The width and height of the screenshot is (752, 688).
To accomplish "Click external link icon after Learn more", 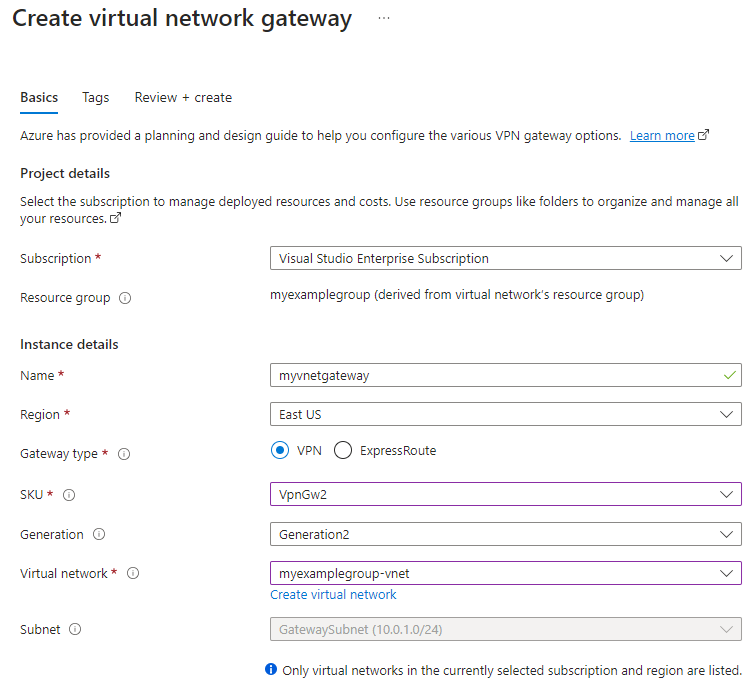I will click(x=704, y=135).
